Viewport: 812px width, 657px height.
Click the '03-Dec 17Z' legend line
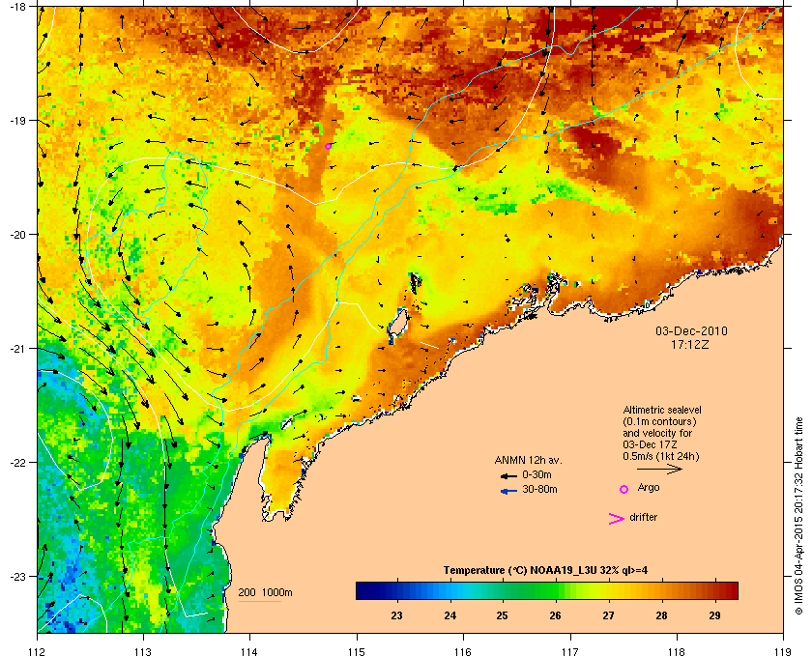click(650, 444)
